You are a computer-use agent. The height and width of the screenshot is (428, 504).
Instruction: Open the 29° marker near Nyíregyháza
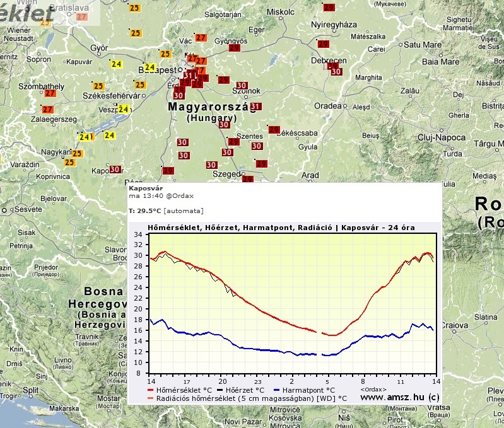pos(324,44)
